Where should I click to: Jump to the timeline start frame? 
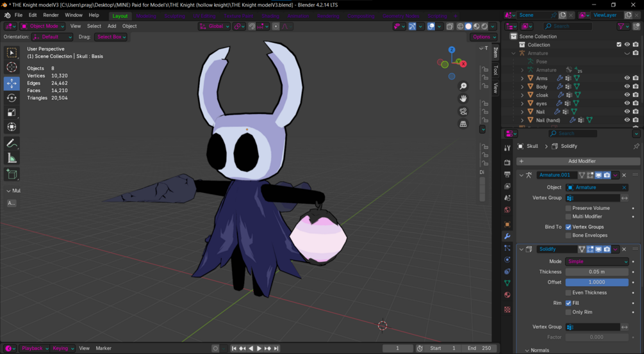point(234,348)
